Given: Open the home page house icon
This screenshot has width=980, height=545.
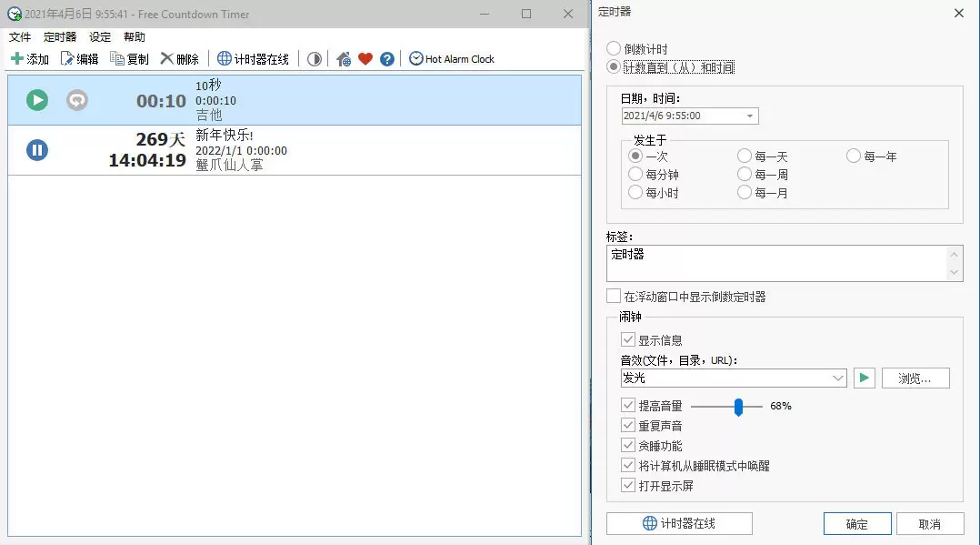Looking at the screenshot, I should click(344, 59).
